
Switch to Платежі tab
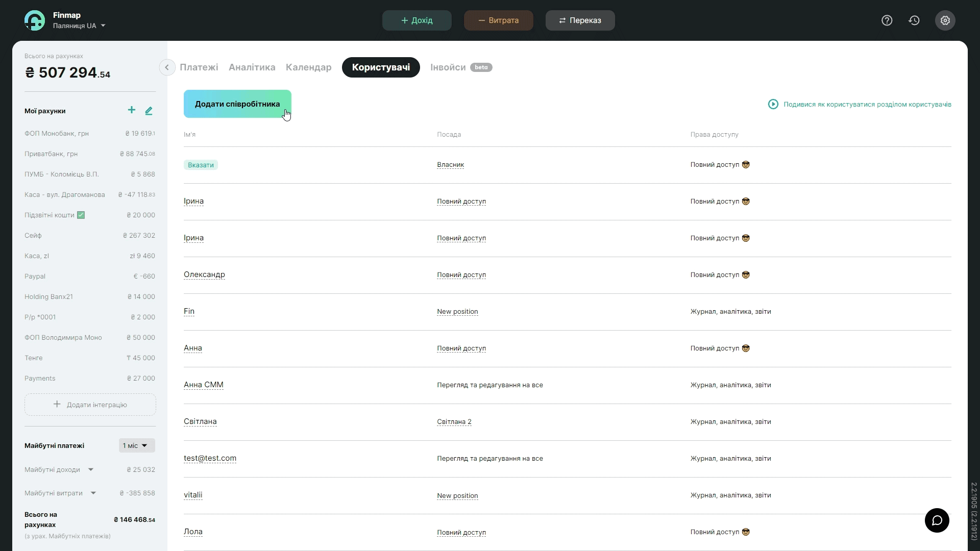199,67
